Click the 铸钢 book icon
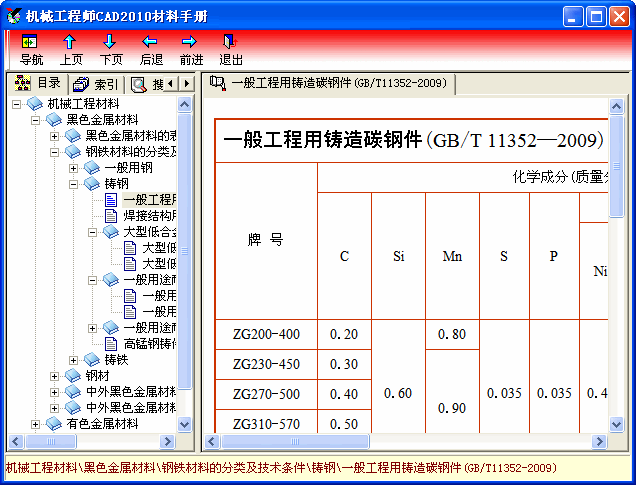 pos(92,184)
